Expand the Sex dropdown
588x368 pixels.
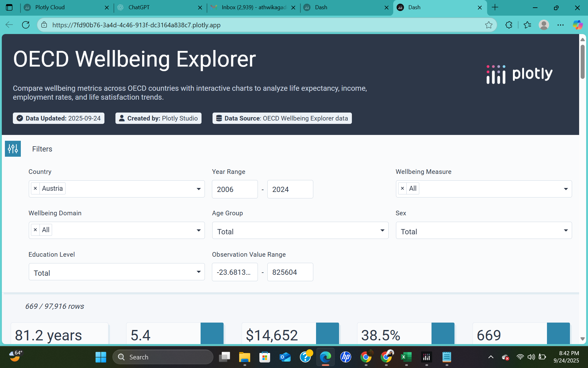[566, 230]
